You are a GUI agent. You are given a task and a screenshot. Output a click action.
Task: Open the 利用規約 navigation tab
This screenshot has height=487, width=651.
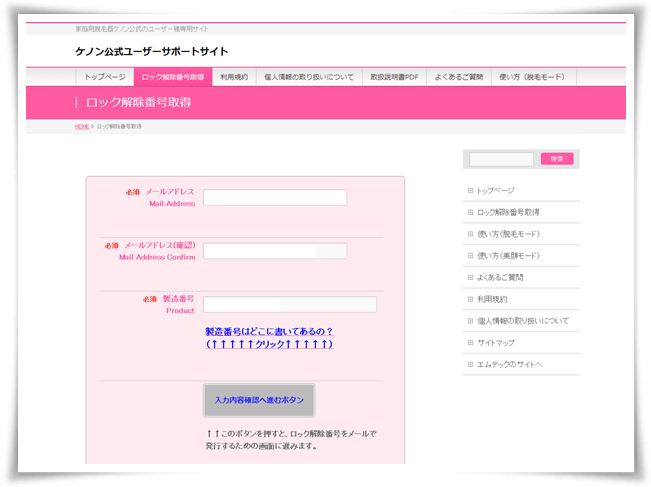(234, 77)
